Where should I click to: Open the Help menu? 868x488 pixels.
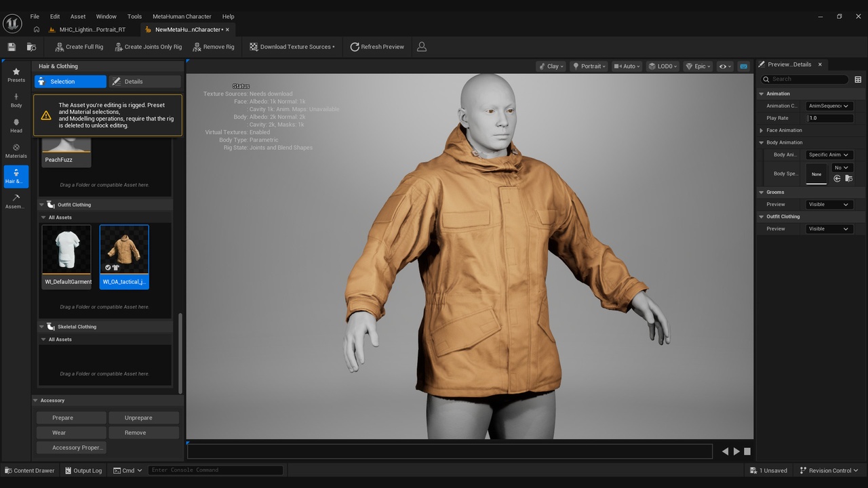229,16
